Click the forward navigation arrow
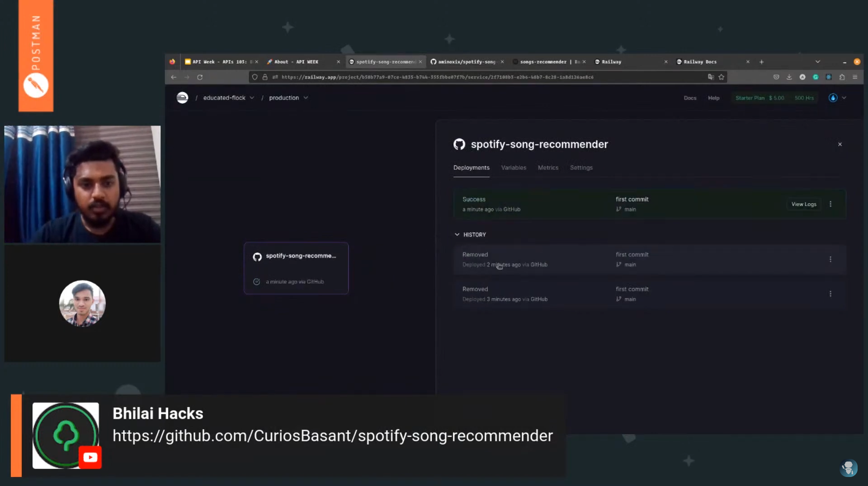The image size is (868, 486). [x=187, y=77]
